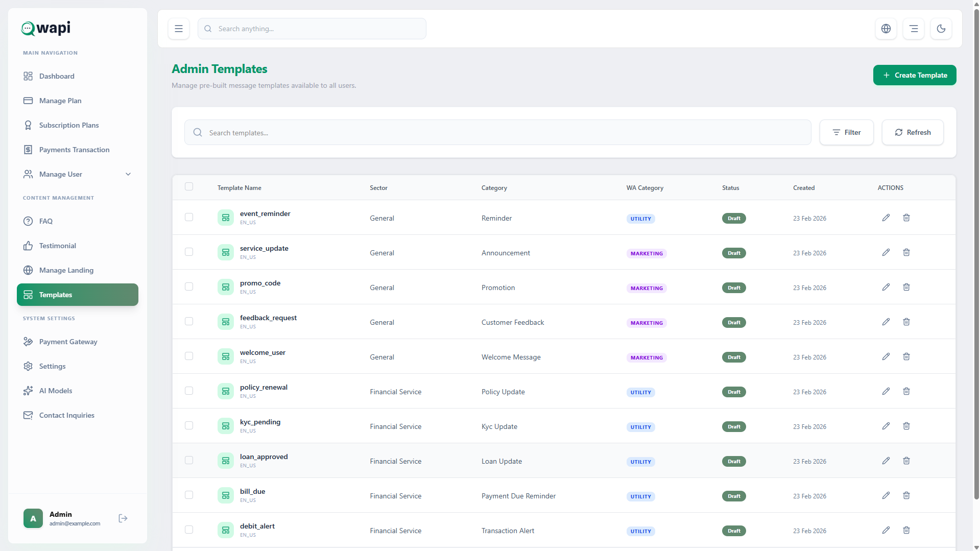The height and width of the screenshot is (551, 980).
Task: Refresh the templates list
Action: tap(912, 133)
